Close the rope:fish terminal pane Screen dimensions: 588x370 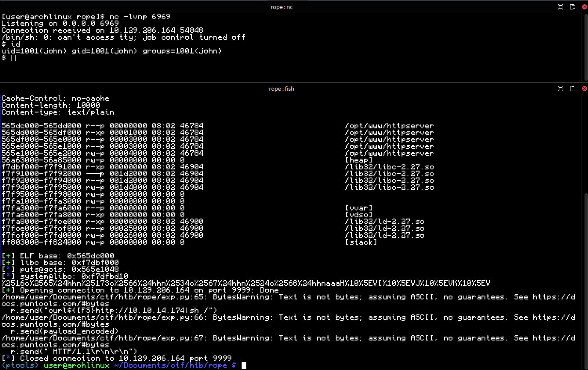pos(584,89)
